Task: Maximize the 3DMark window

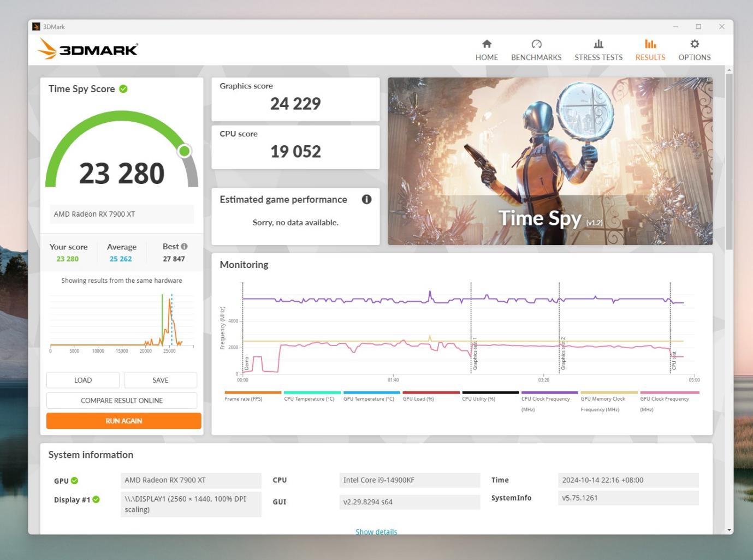Action: click(698, 26)
